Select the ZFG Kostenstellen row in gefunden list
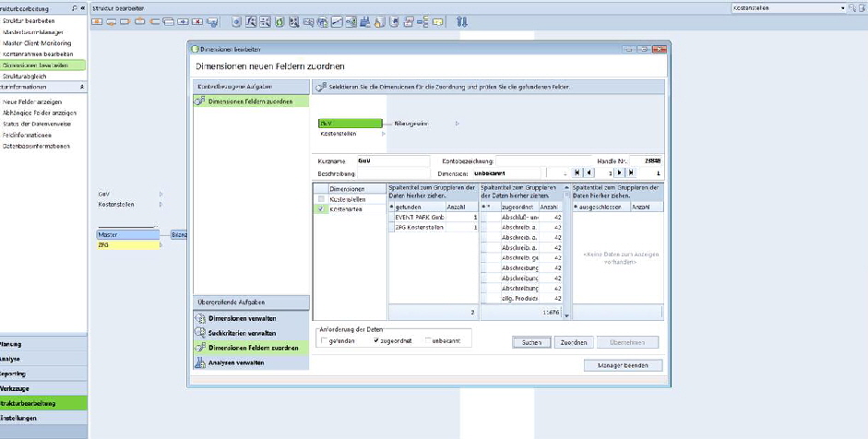 [x=433, y=227]
